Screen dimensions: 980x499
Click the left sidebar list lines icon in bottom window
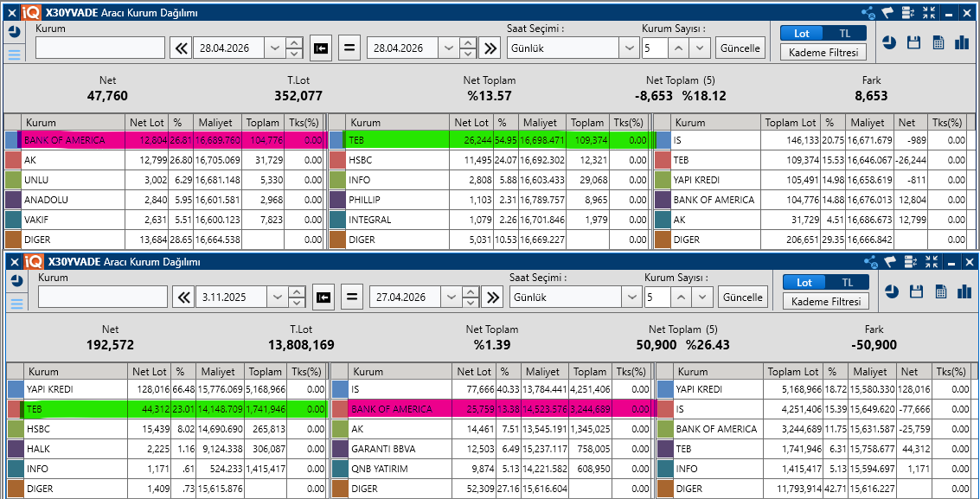(16, 304)
